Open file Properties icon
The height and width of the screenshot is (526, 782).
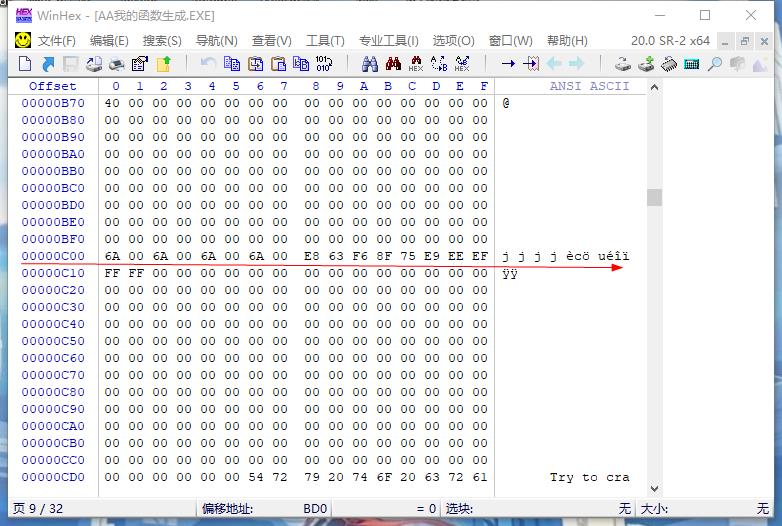pos(140,64)
